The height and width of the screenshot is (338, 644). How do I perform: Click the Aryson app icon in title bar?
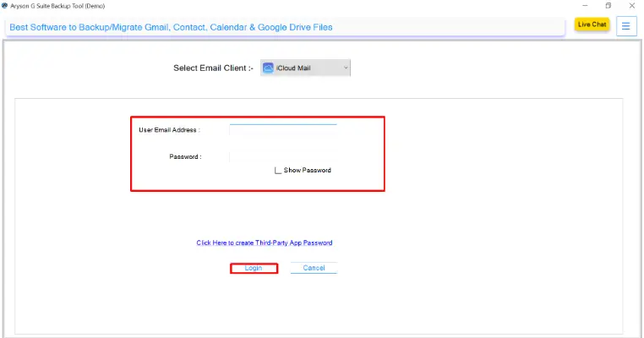click(4, 6)
